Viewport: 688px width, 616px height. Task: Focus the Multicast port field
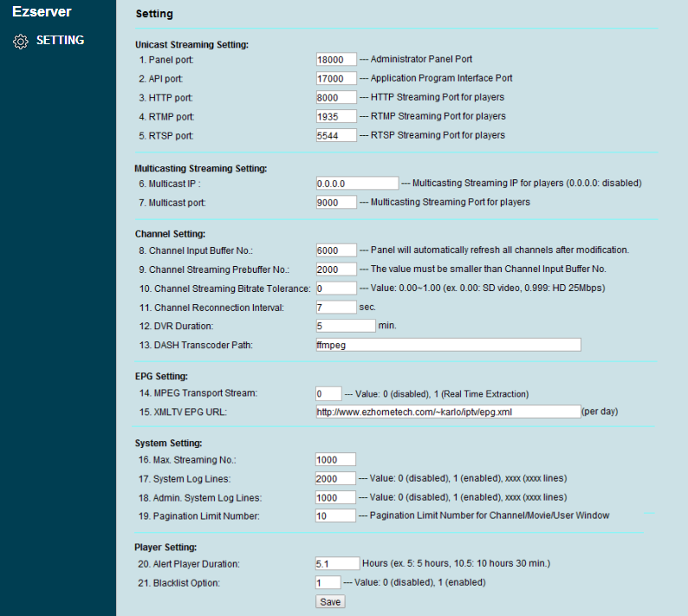pyautogui.click(x=336, y=202)
